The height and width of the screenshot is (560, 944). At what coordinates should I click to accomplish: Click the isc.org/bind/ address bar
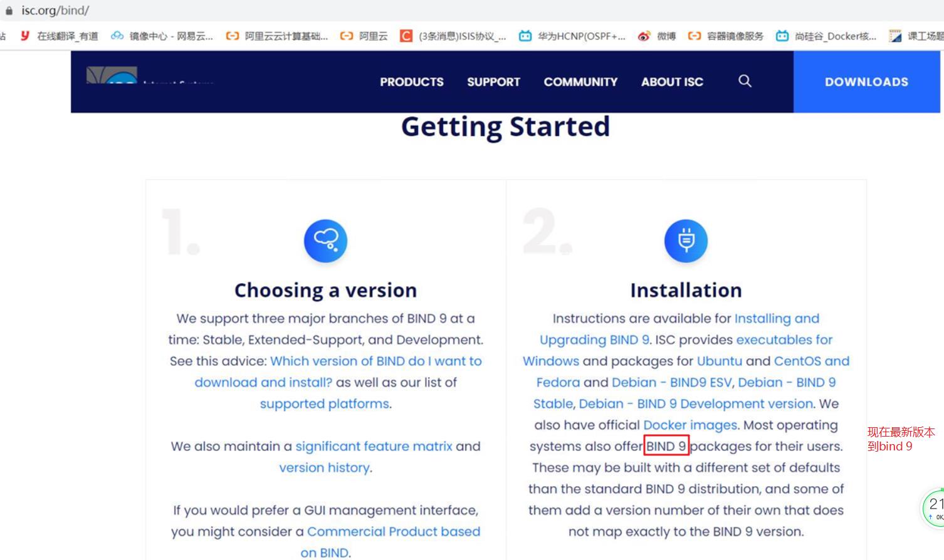coord(55,11)
